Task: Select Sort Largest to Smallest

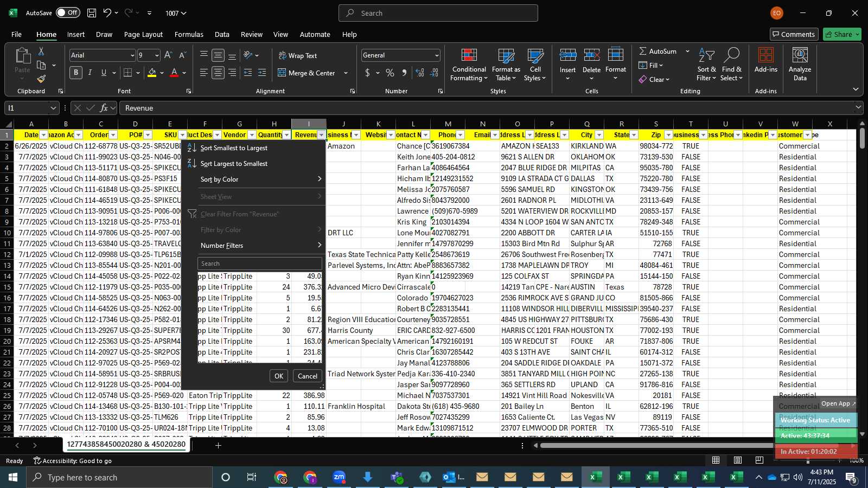Action: tap(254, 163)
